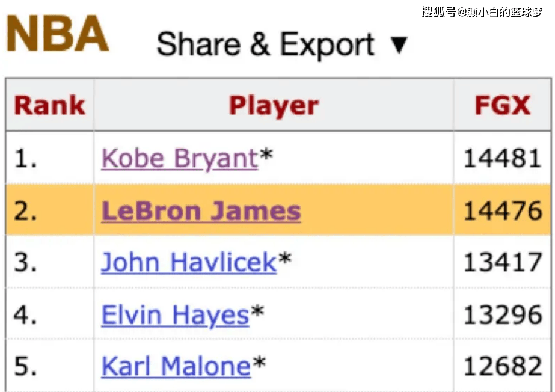Select Karl Malone's 12682 FGX cell

(x=503, y=366)
